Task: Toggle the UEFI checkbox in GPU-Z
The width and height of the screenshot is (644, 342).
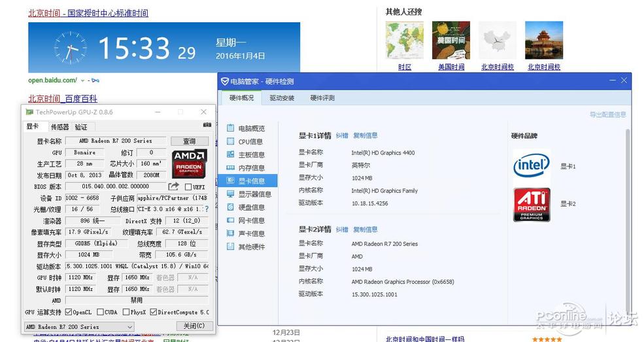Action: pos(188,187)
